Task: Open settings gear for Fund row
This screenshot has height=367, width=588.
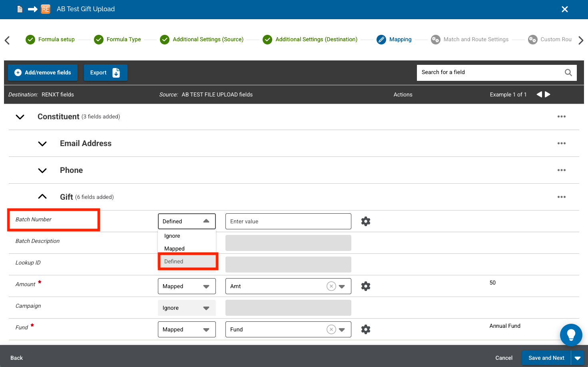Action: [366, 329]
